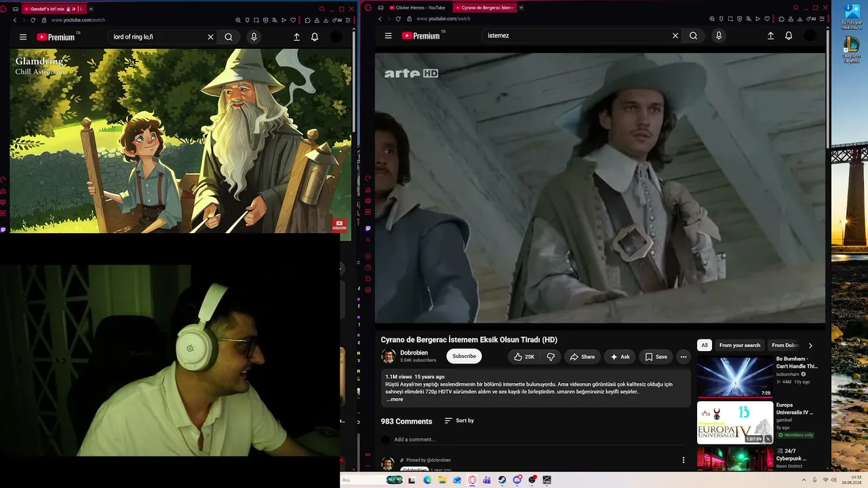868x488 pixels.
Task: Open File Explorer from the taskbar
Action: (x=442, y=480)
